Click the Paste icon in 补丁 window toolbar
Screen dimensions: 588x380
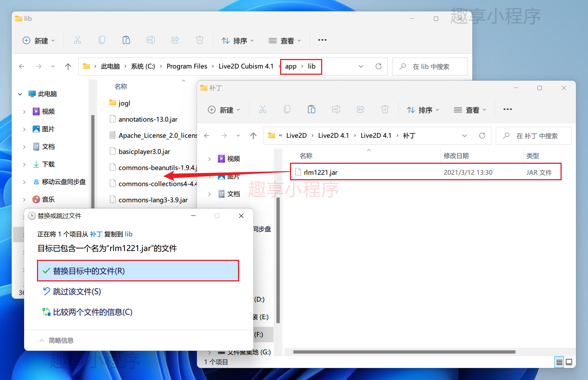point(312,109)
